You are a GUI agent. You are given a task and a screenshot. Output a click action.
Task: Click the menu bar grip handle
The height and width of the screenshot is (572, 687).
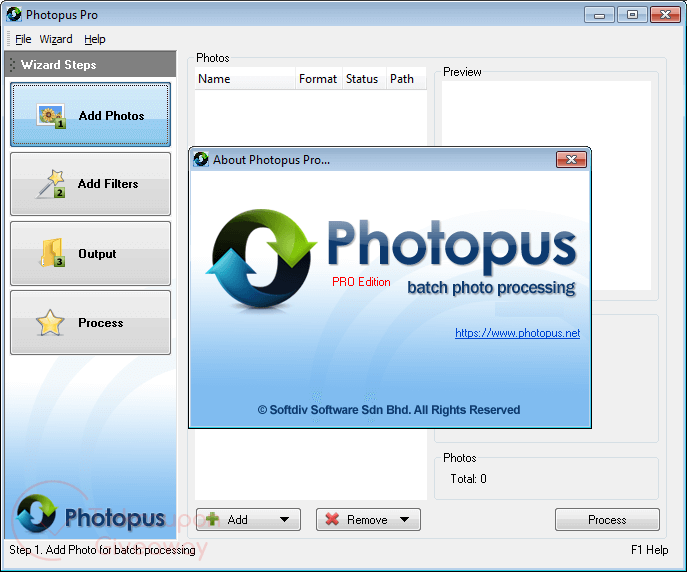(x=8, y=39)
